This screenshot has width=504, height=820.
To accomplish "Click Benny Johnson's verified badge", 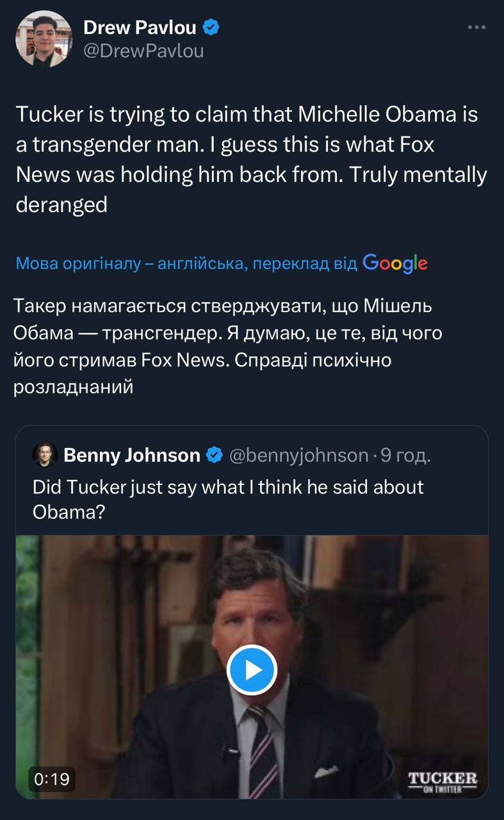I will (215, 455).
